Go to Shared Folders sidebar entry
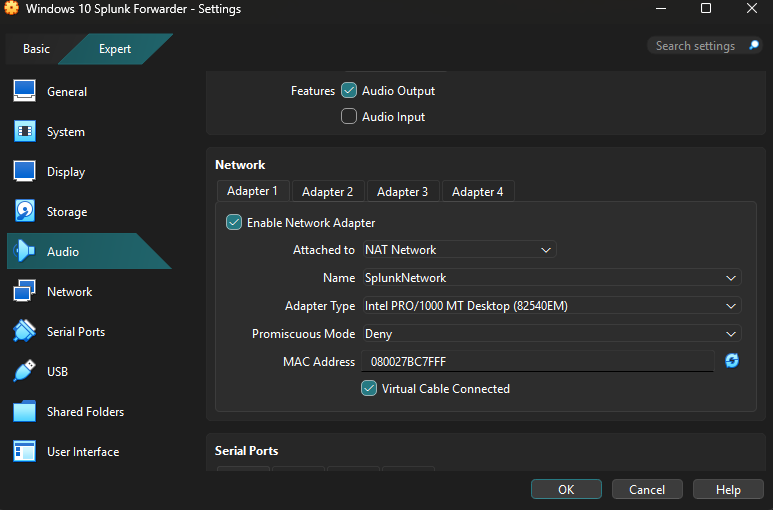This screenshot has height=510, width=773. click(85, 411)
